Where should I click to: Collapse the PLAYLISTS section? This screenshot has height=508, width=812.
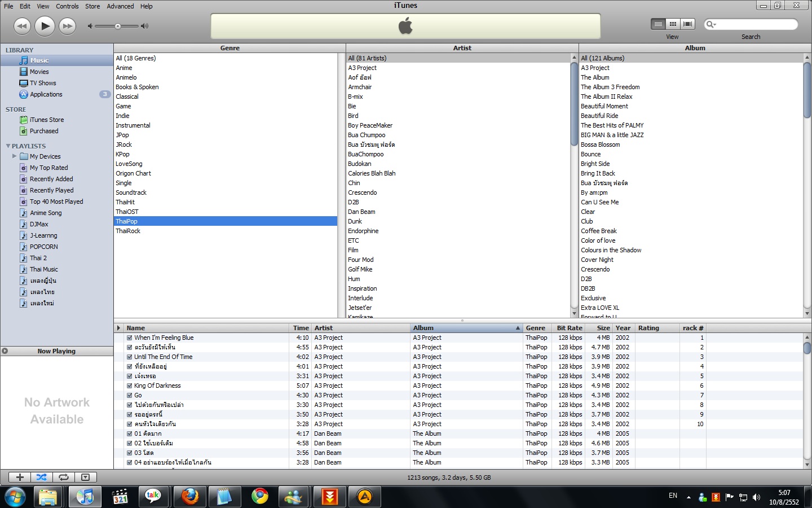[8, 146]
